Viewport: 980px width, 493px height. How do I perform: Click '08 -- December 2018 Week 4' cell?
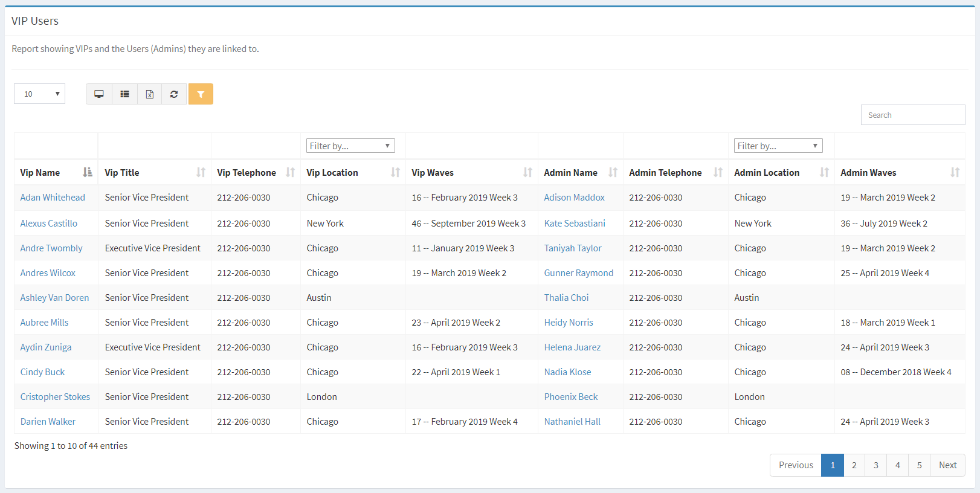[896, 372]
